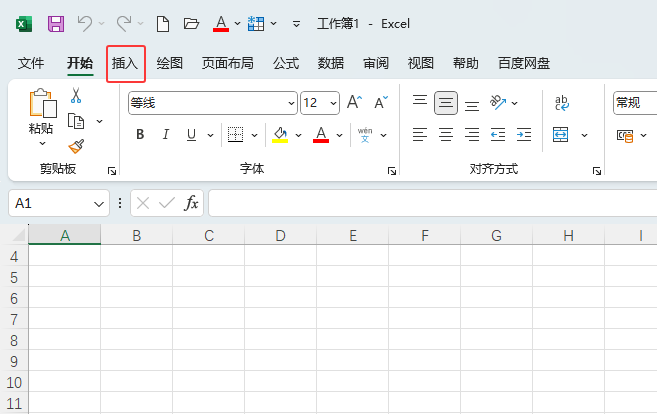This screenshot has width=657, height=414.
Task: Open the number format box showing 常规
Action: coord(635,103)
